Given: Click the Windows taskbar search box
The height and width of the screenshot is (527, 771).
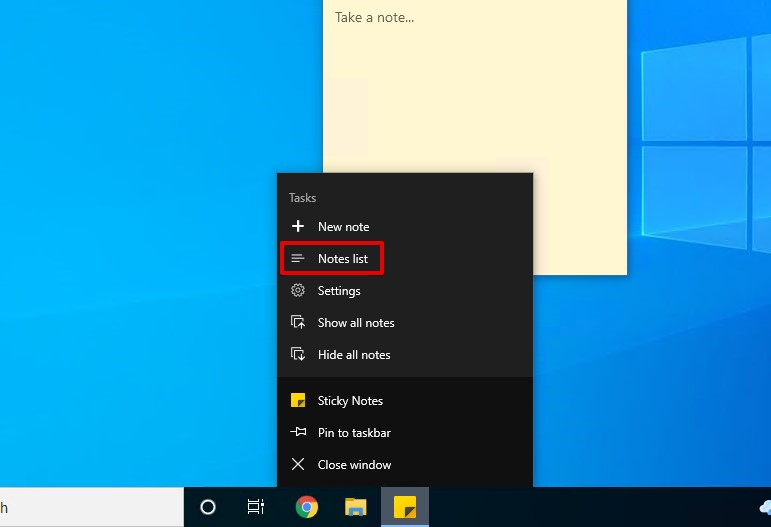Looking at the screenshot, I should pos(90,507).
